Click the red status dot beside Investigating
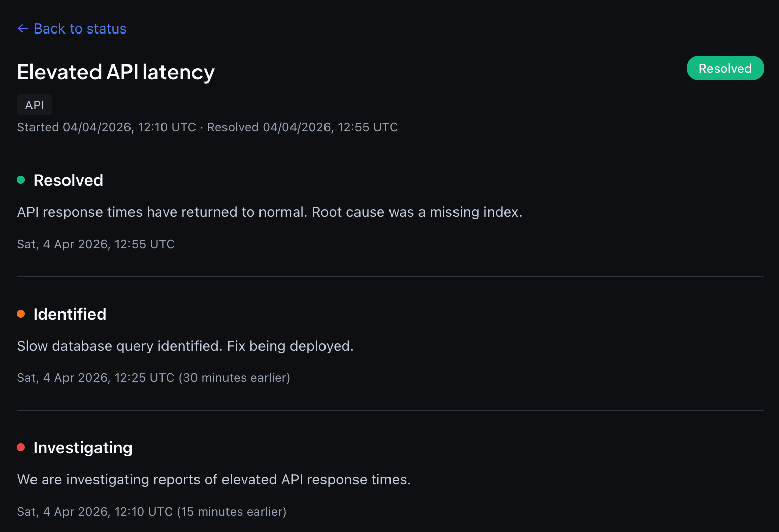 [21, 447]
